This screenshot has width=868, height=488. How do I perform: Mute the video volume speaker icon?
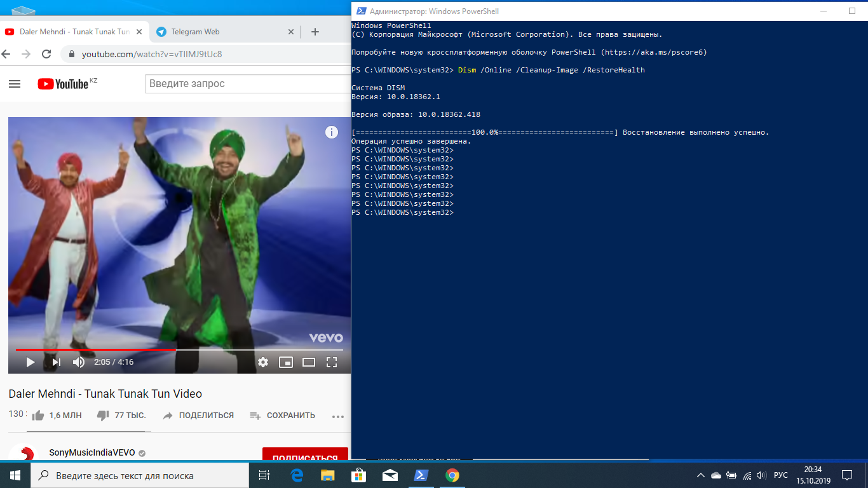pos(79,362)
